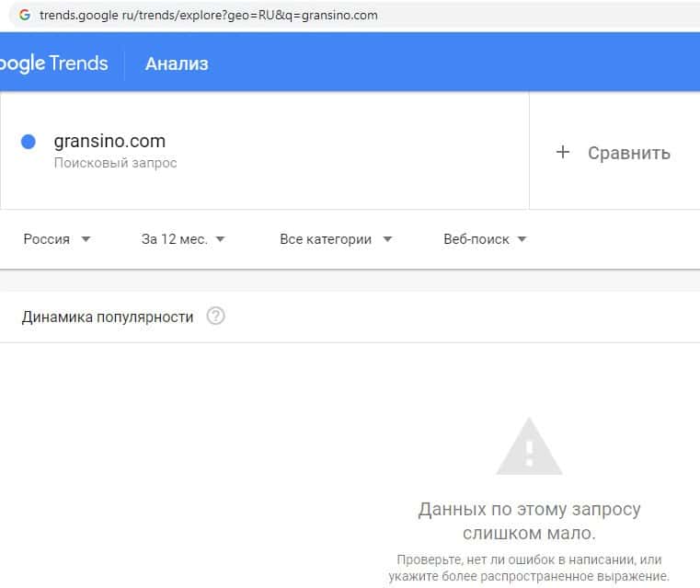Screen dimensions: 700x588
Task: Click the plus icon beside Сравнить
Action: (563, 153)
